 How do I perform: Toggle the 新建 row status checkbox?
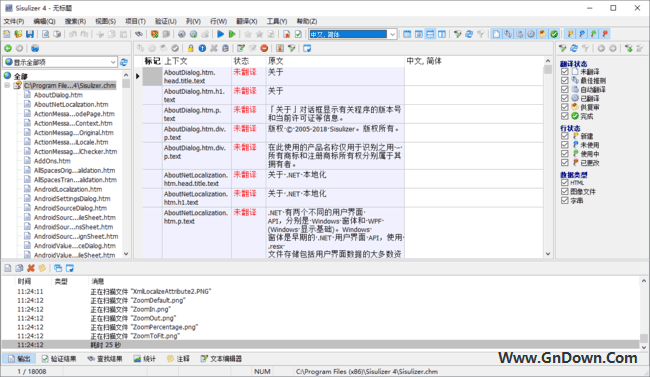[x=565, y=136]
